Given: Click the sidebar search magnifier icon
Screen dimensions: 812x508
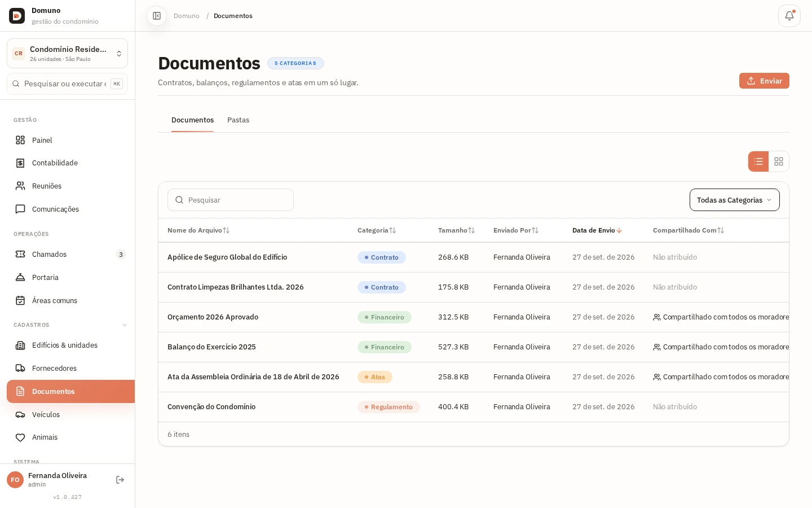Looking at the screenshot, I should 16,84.
